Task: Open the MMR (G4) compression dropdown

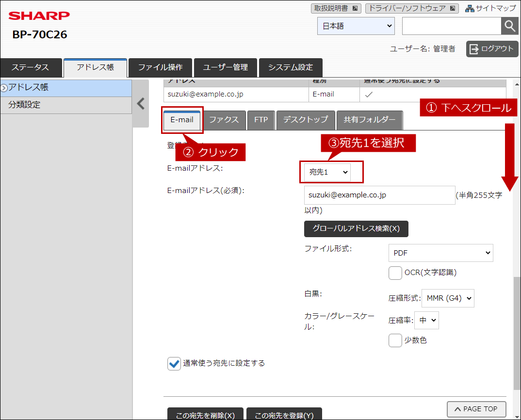Action: pyautogui.click(x=448, y=298)
